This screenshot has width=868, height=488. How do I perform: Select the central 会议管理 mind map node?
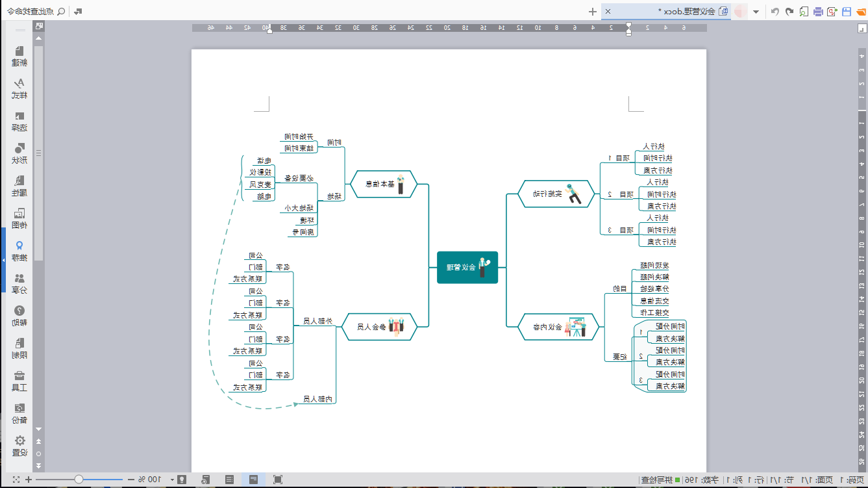coord(467,267)
